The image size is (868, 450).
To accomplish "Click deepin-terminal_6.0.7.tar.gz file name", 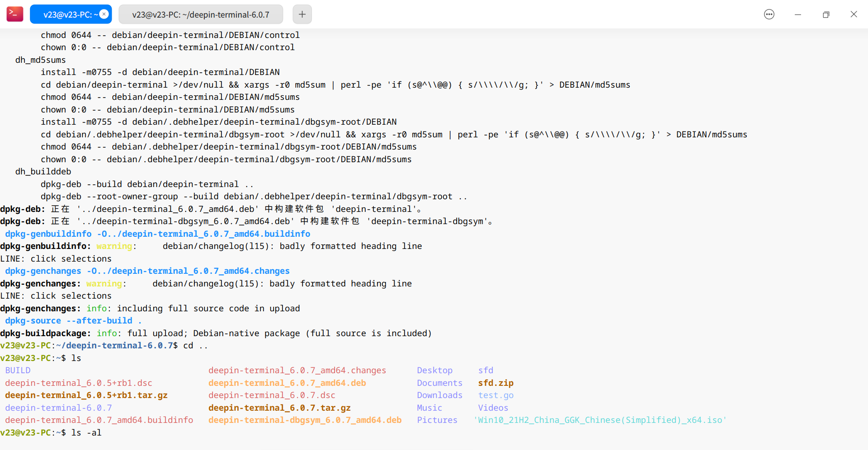I will tap(279, 408).
